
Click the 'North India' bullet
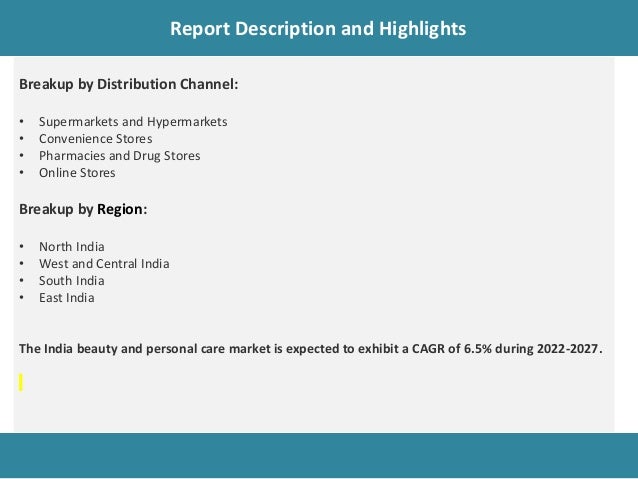pyautogui.click(x=72, y=247)
